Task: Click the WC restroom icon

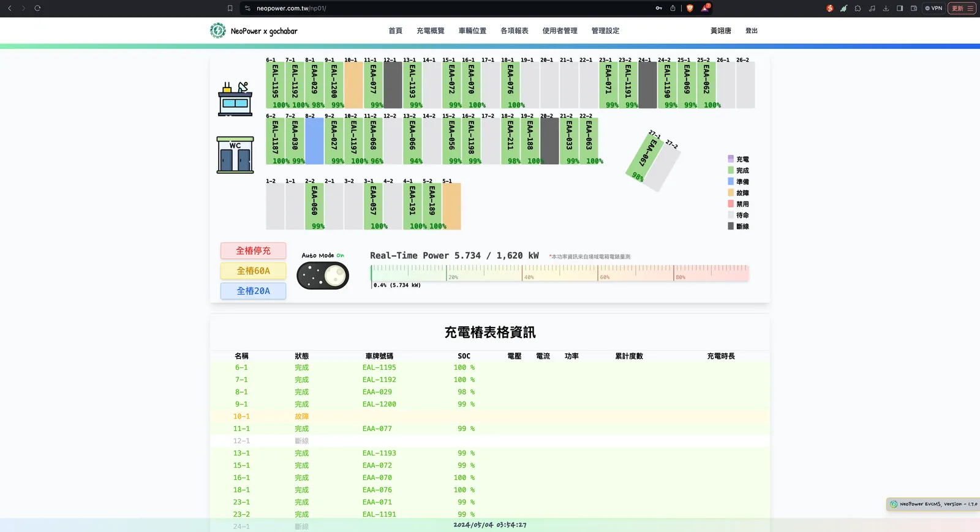Action: 235,155
